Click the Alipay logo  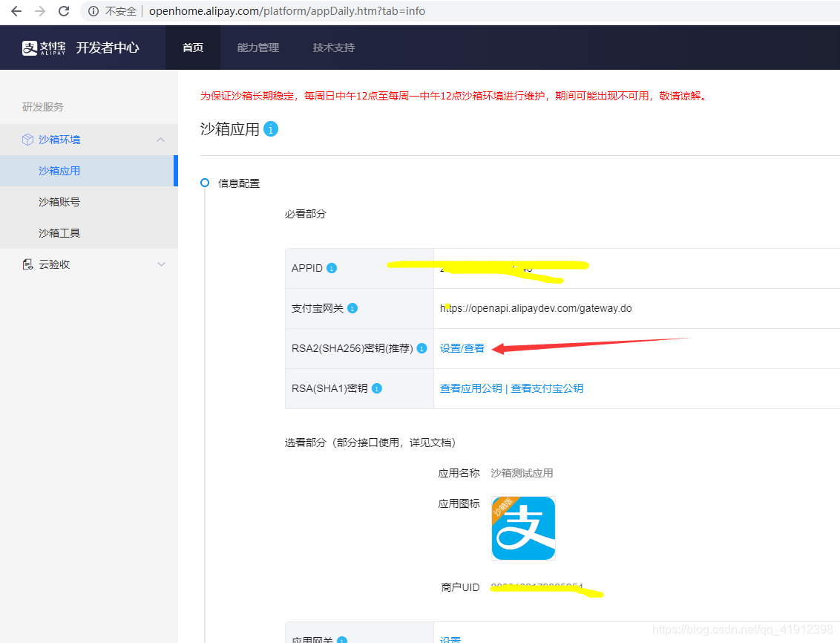tap(44, 48)
